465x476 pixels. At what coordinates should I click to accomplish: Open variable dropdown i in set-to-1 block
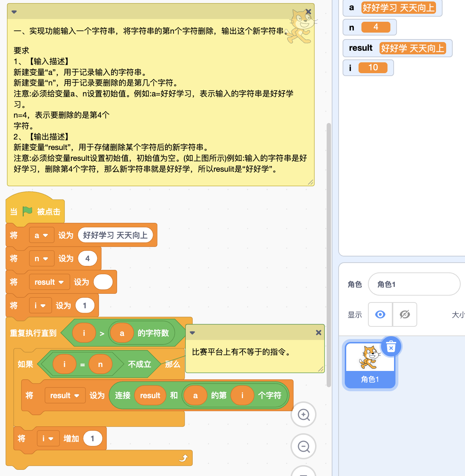pyautogui.click(x=40, y=306)
